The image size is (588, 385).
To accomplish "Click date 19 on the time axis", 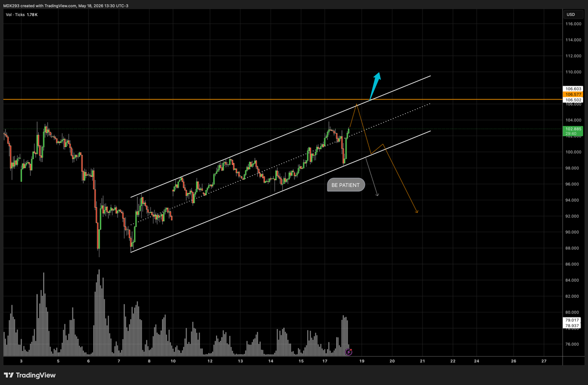I will coord(362,361).
